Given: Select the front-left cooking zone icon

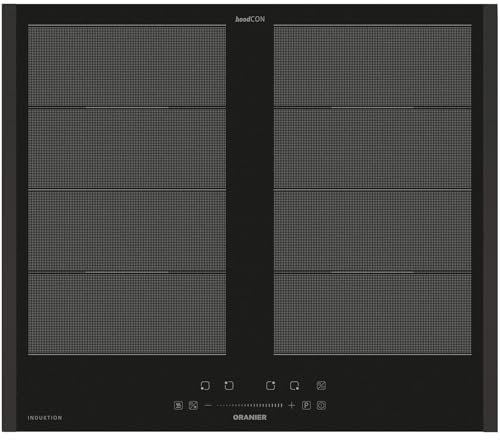Looking at the screenshot, I should pyautogui.click(x=205, y=386).
